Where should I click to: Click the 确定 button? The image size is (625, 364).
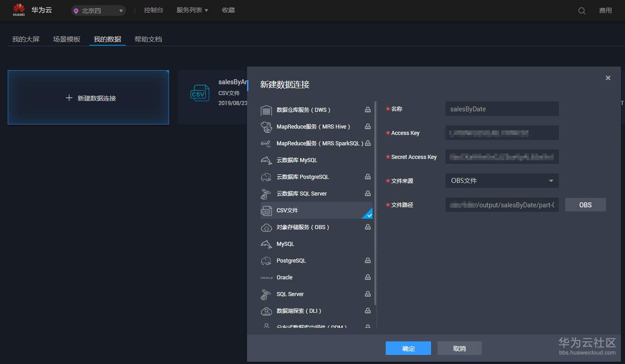point(408,348)
